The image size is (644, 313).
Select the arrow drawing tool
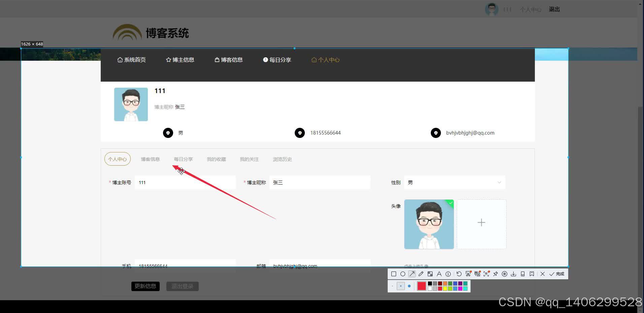point(412,274)
